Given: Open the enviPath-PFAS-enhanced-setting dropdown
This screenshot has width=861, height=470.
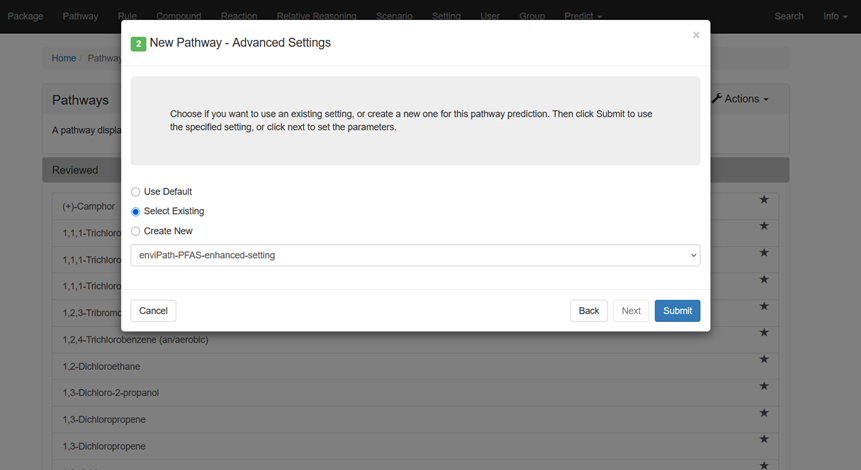Looking at the screenshot, I should pos(415,255).
